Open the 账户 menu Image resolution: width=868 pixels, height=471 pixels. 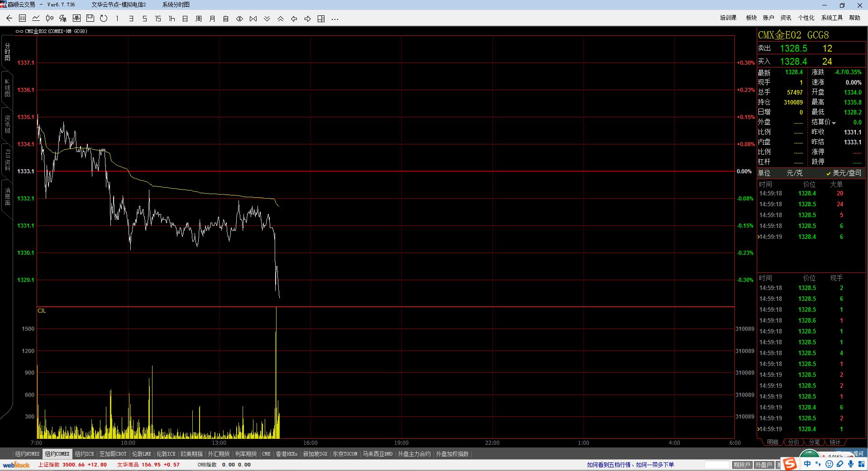(768, 18)
